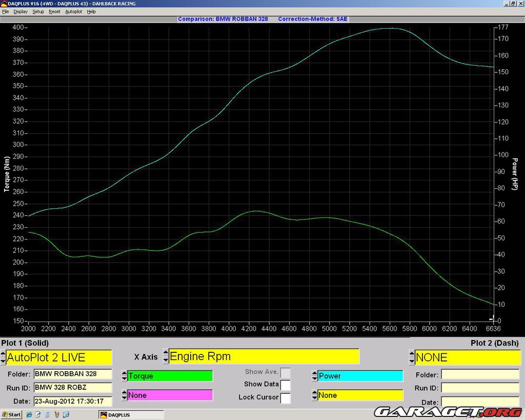Toggle the Lock Cursor checkbox

click(285, 398)
